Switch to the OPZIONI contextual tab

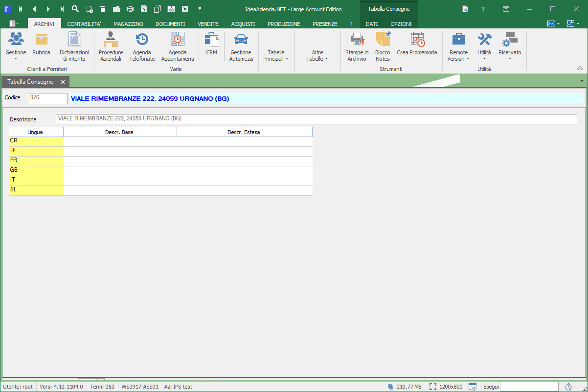401,24
